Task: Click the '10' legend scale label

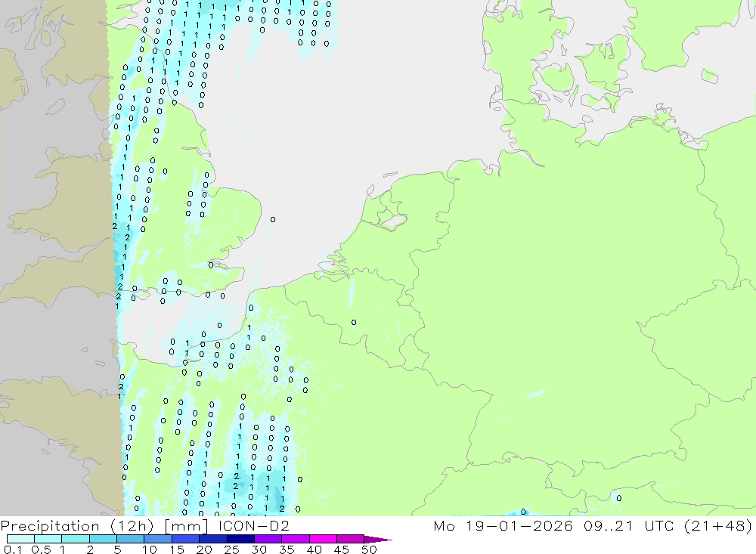Action: click(x=150, y=549)
